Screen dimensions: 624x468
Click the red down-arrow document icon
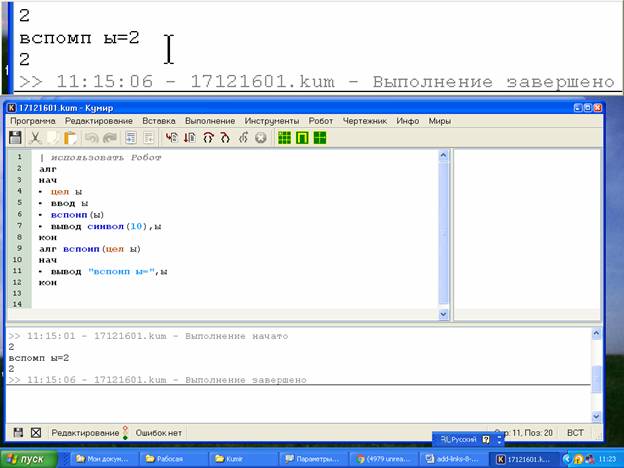click(190, 138)
